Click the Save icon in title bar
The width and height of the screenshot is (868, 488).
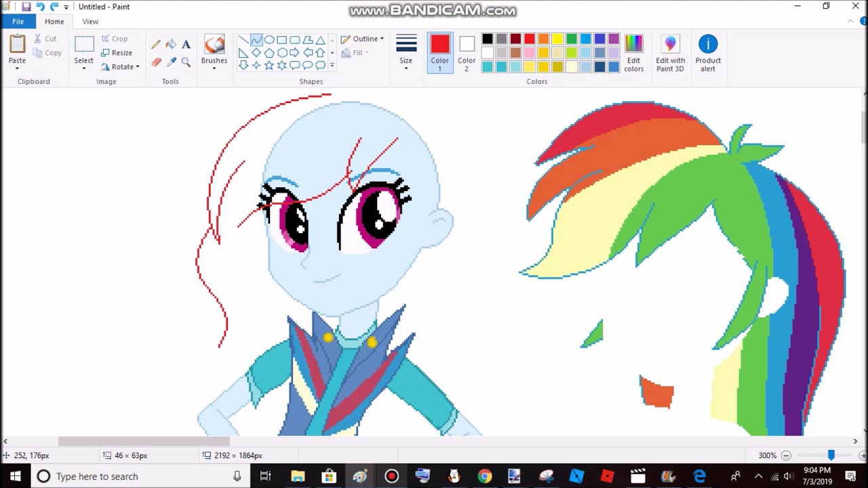tap(26, 7)
